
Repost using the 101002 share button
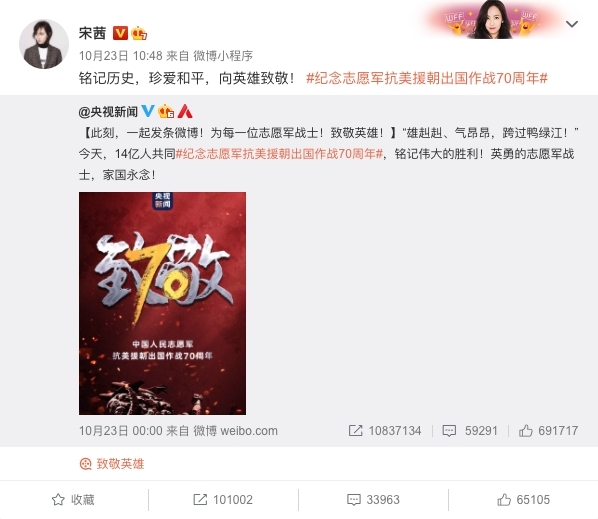tap(223, 500)
